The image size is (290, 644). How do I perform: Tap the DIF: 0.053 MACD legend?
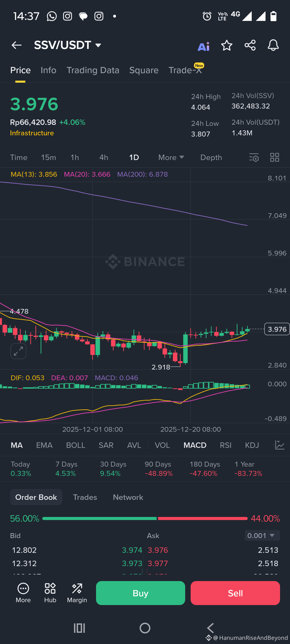[x=28, y=378]
